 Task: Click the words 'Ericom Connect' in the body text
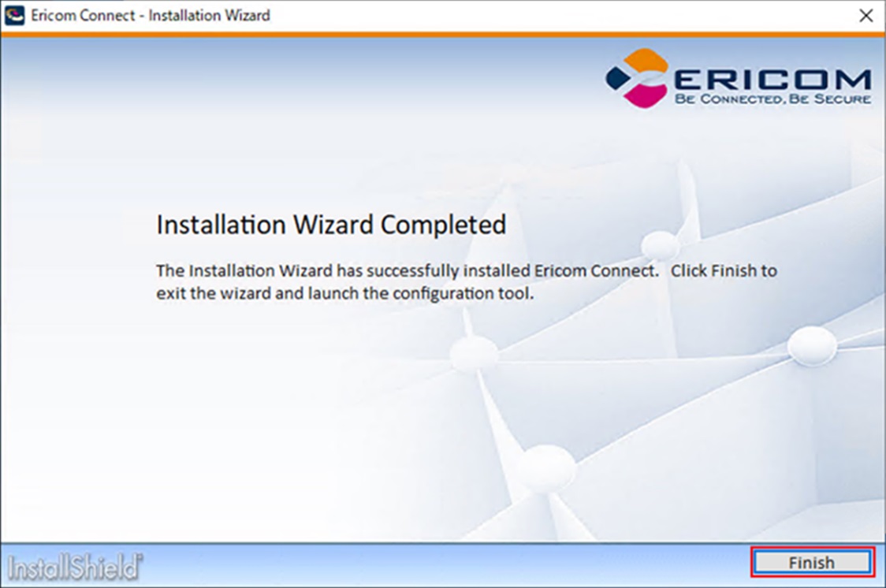[x=596, y=270]
